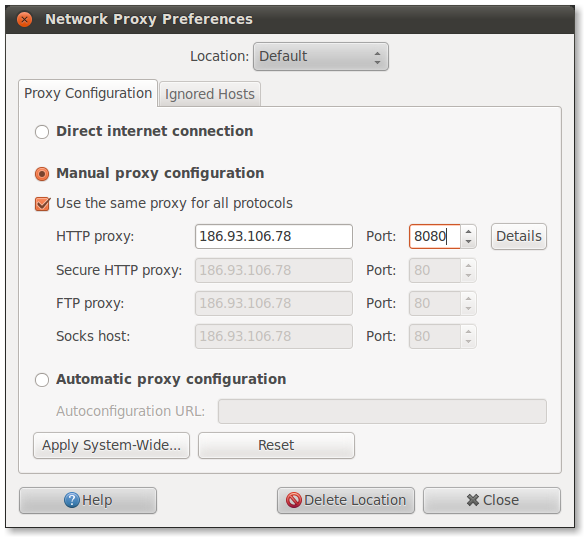Select the Proxy Configuration tab
584x537 pixels.
pos(88,93)
